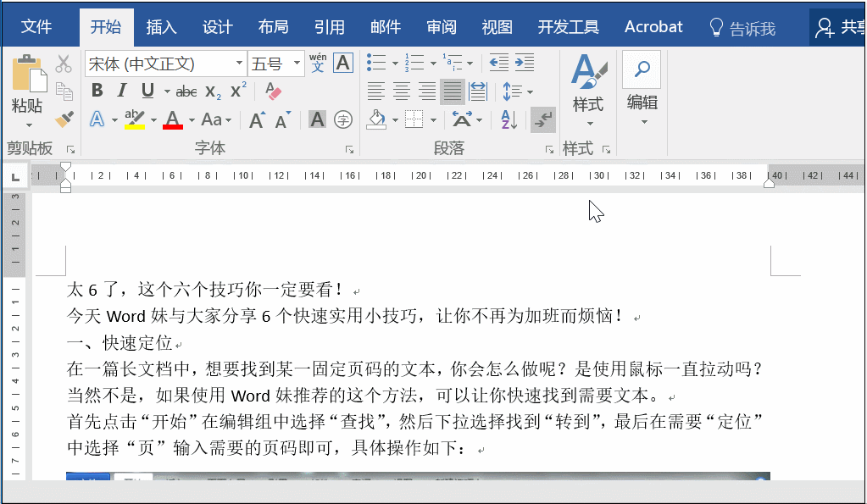This screenshot has width=867, height=504.
Task: Click the Format Painter brush icon
Action: pos(64,119)
